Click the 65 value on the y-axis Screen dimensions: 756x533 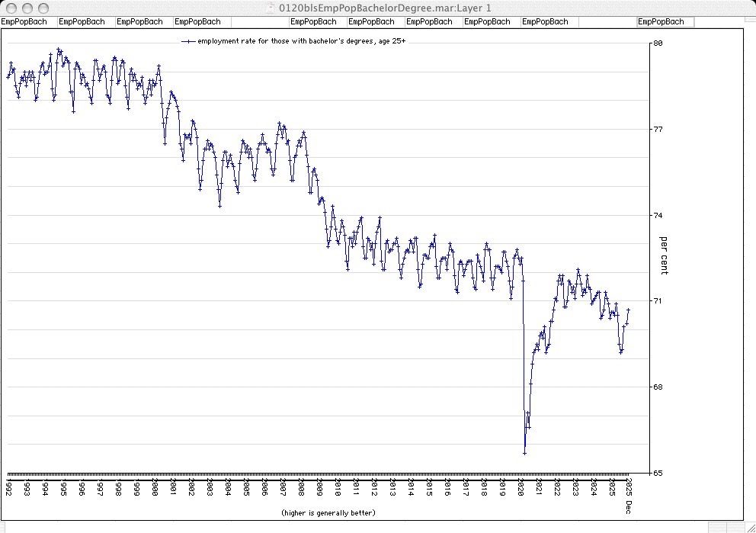(x=658, y=473)
